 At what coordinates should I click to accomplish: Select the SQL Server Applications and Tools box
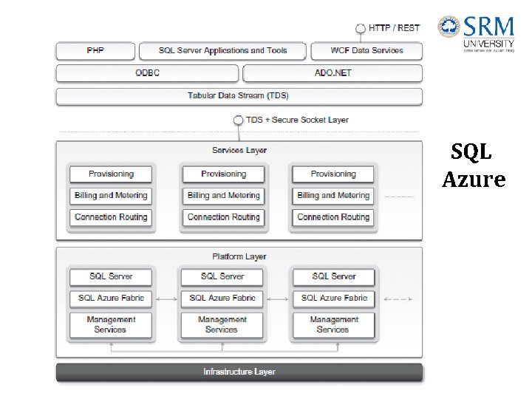tap(222, 51)
